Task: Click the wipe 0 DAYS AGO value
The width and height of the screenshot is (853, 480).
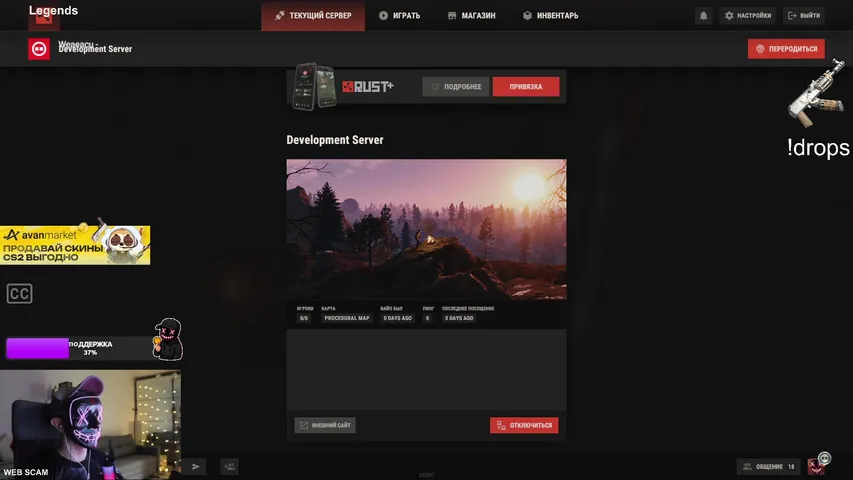Action: click(397, 318)
